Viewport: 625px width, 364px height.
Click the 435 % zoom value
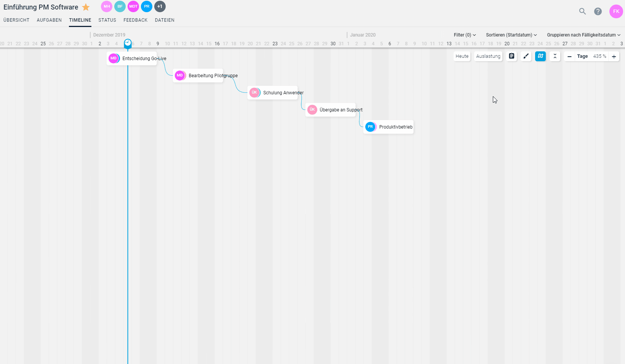coord(599,56)
